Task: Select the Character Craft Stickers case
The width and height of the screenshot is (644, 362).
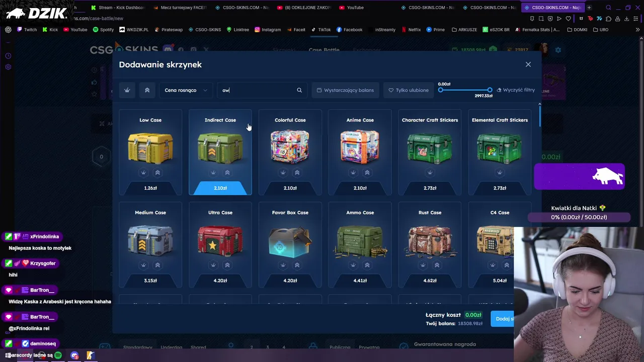Action: pyautogui.click(x=430, y=152)
